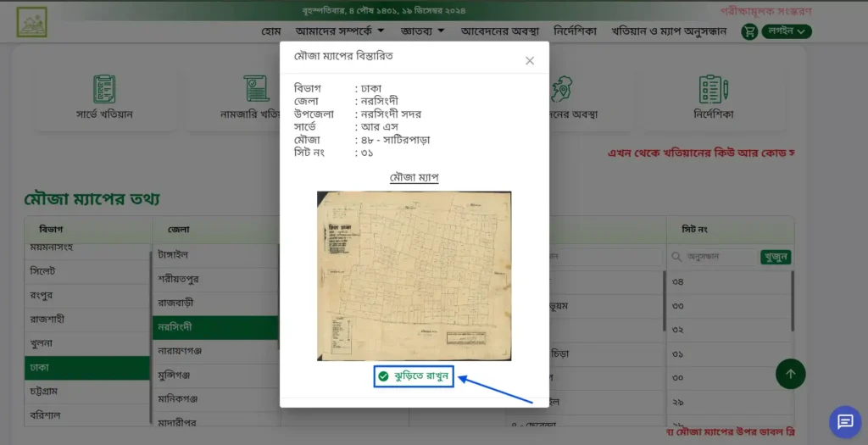Go to হোম menu item
The width and height of the screenshot is (868, 445).
point(271,31)
